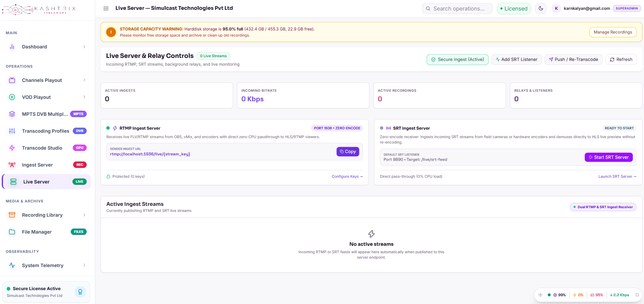Expand the Dashboard menu chevron

[84, 47]
